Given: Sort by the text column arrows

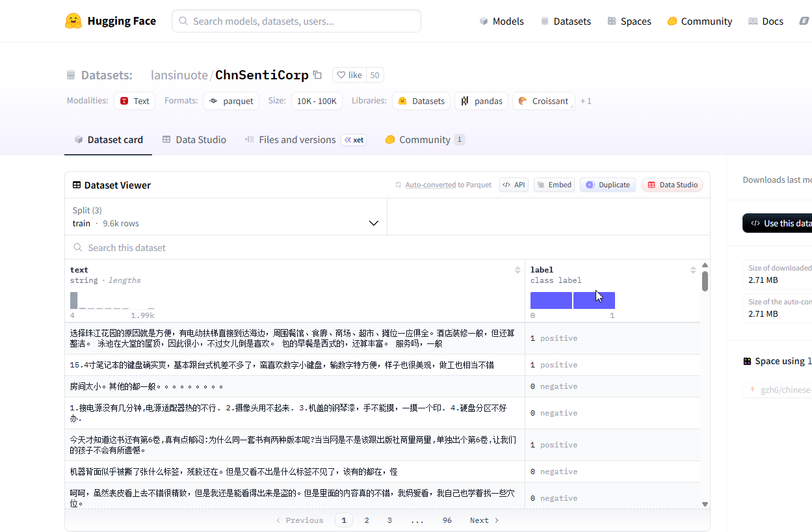Looking at the screenshot, I should pos(517,270).
